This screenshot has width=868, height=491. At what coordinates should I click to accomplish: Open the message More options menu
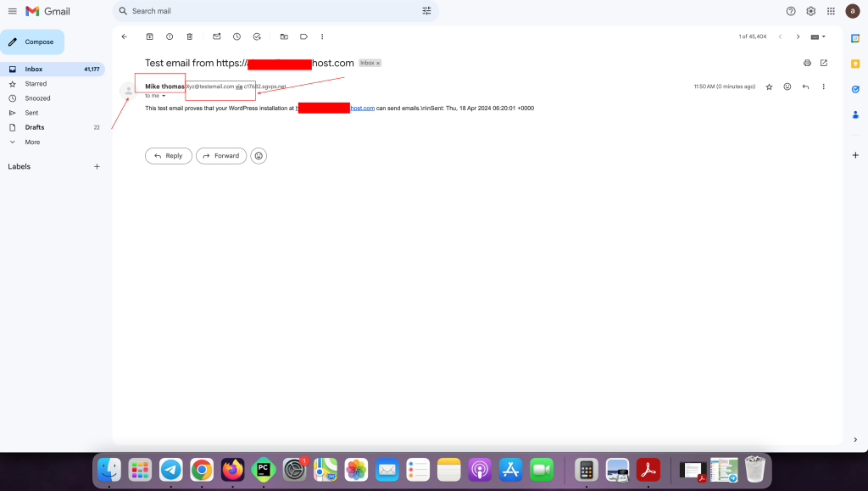click(x=823, y=86)
